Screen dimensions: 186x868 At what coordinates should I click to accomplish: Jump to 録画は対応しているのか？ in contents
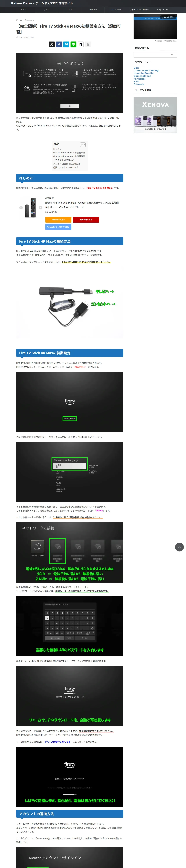point(65,168)
